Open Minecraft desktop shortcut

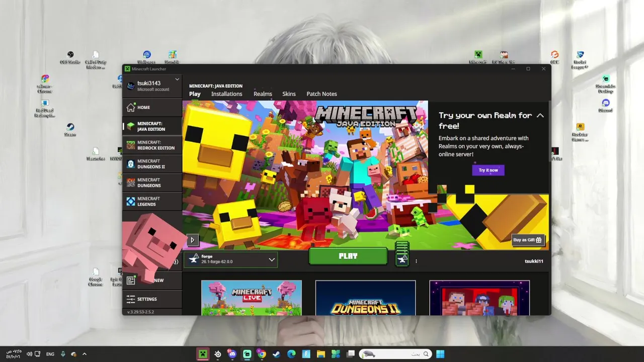pos(478,57)
